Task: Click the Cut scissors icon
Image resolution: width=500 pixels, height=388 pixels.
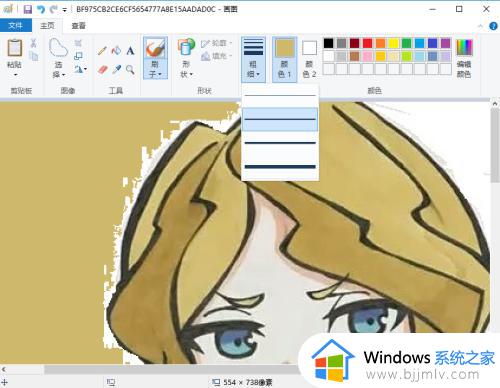Action: tap(33, 43)
